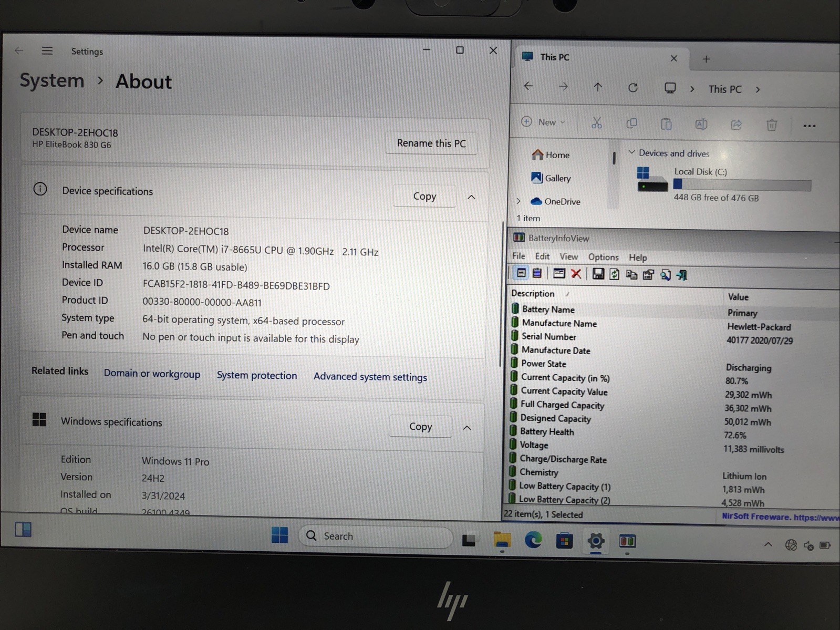The width and height of the screenshot is (840, 630).
Task: Copy the Windows specifications
Action: pyautogui.click(x=420, y=426)
